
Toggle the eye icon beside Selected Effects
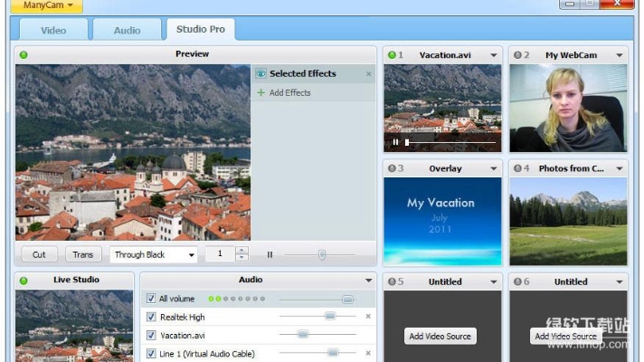point(261,74)
